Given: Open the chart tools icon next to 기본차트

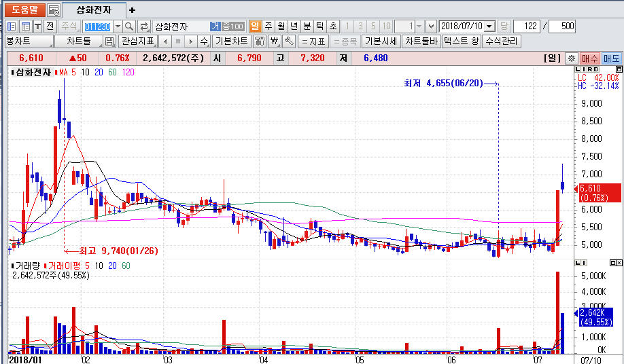Looking at the screenshot, I should point(260,41).
